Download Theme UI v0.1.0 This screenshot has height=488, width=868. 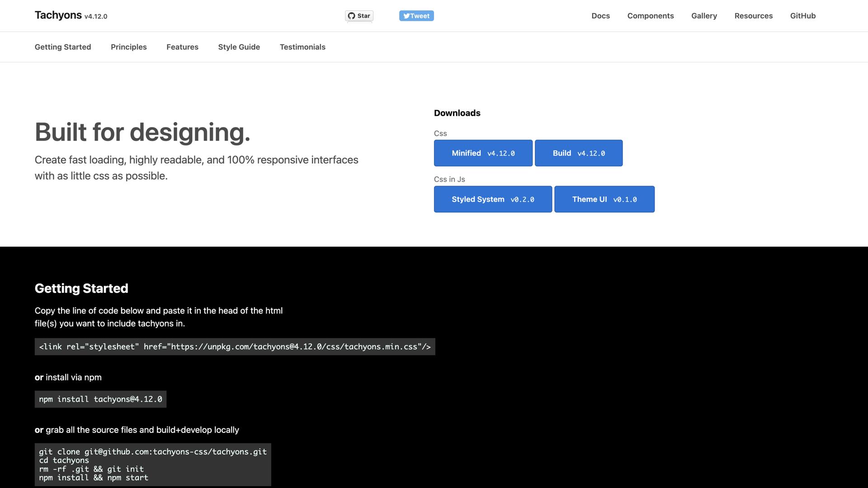(x=604, y=199)
